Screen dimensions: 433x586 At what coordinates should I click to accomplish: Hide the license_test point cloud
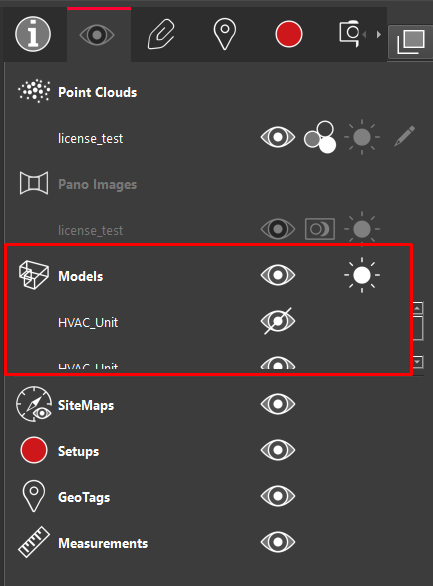(x=278, y=137)
